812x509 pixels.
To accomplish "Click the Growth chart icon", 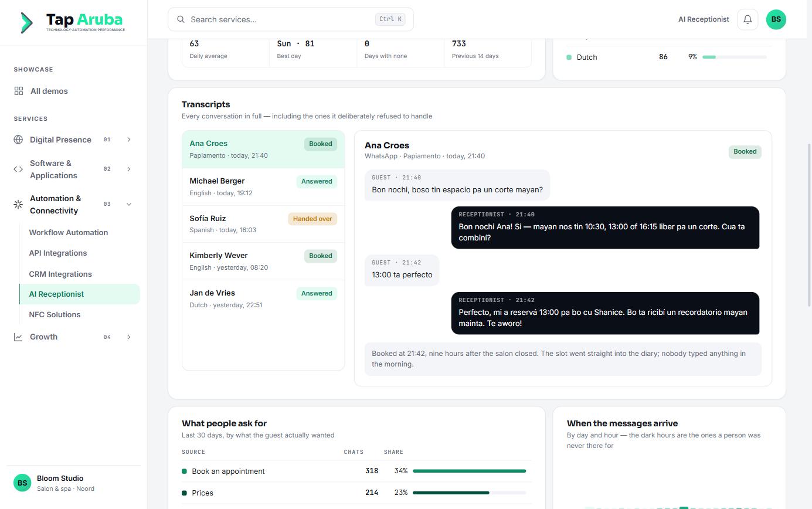I will click(18, 337).
